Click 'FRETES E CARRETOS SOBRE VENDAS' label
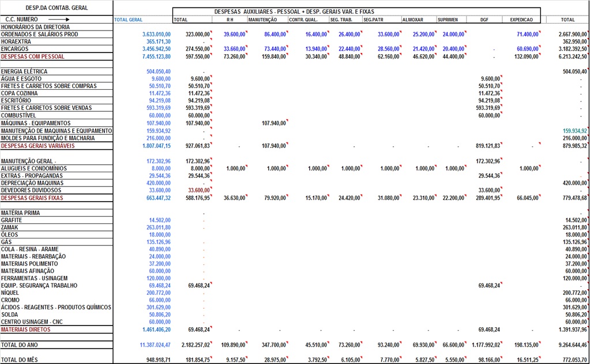 [46, 108]
